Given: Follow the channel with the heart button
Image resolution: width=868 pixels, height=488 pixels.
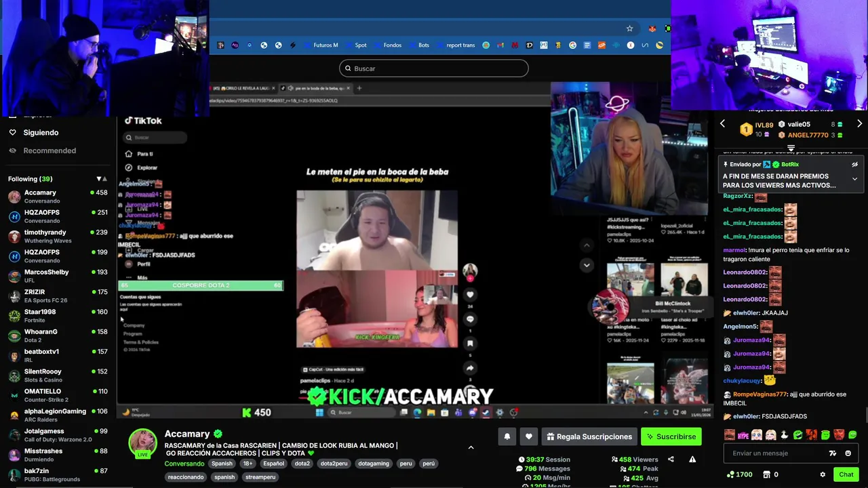Looking at the screenshot, I should pyautogui.click(x=529, y=436).
